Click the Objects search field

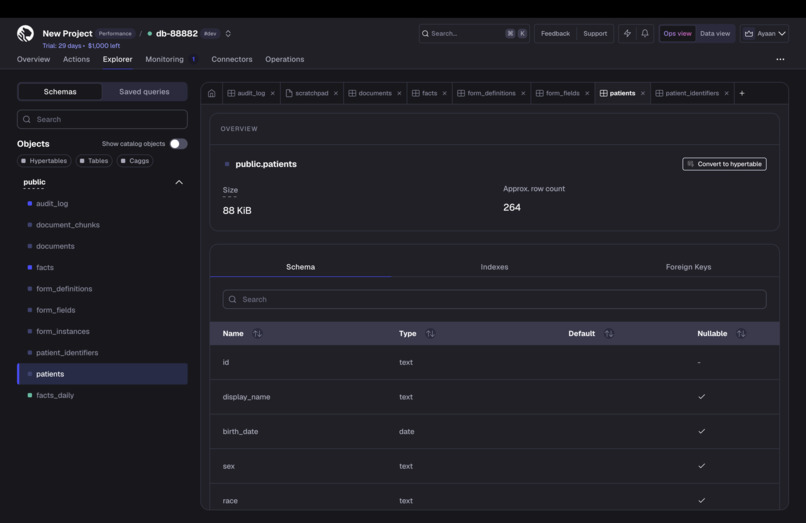tap(102, 119)
